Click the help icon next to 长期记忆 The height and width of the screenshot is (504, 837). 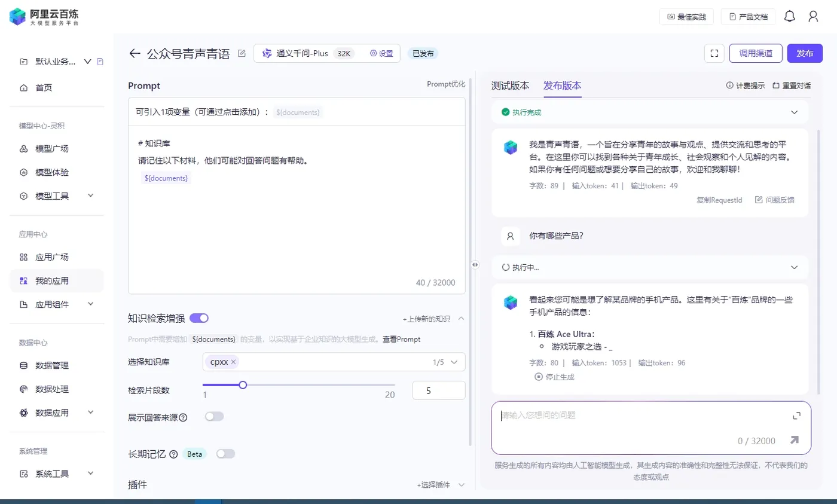[173, 454]
